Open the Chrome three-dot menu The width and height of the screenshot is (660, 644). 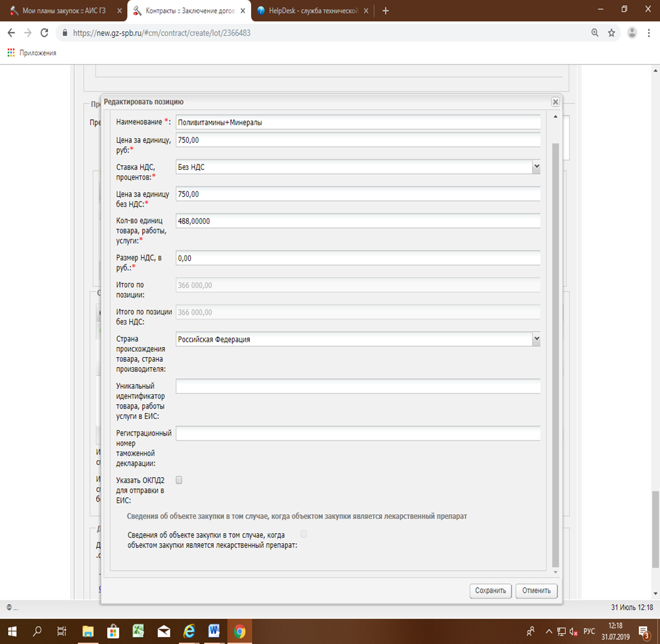pyautogui.click(x=648, y=33)
